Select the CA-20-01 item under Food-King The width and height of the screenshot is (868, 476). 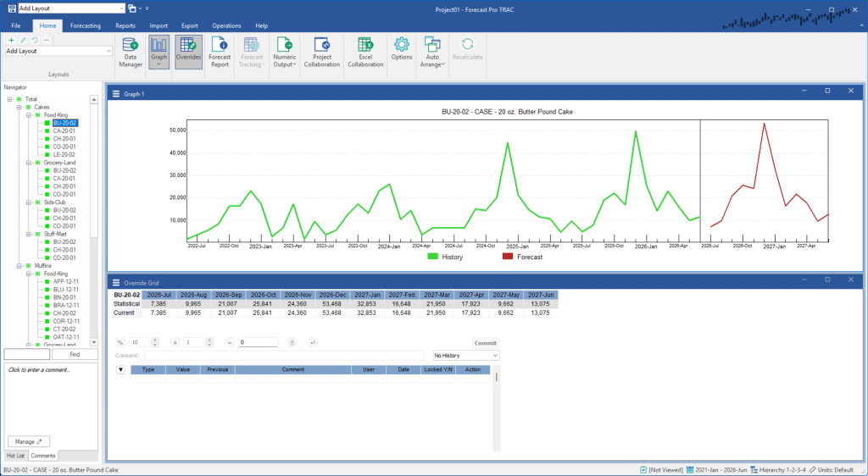(x=64, y=130)
